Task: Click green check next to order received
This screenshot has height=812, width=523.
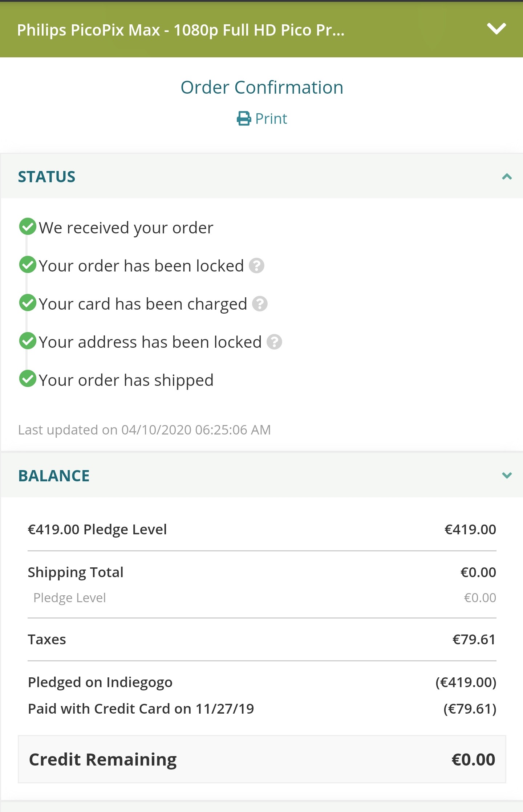Action: [28, 227]
